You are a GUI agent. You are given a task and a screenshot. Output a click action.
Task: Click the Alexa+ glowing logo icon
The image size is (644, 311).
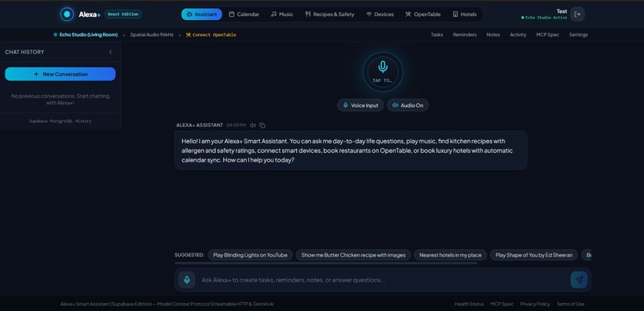(67, 14)
